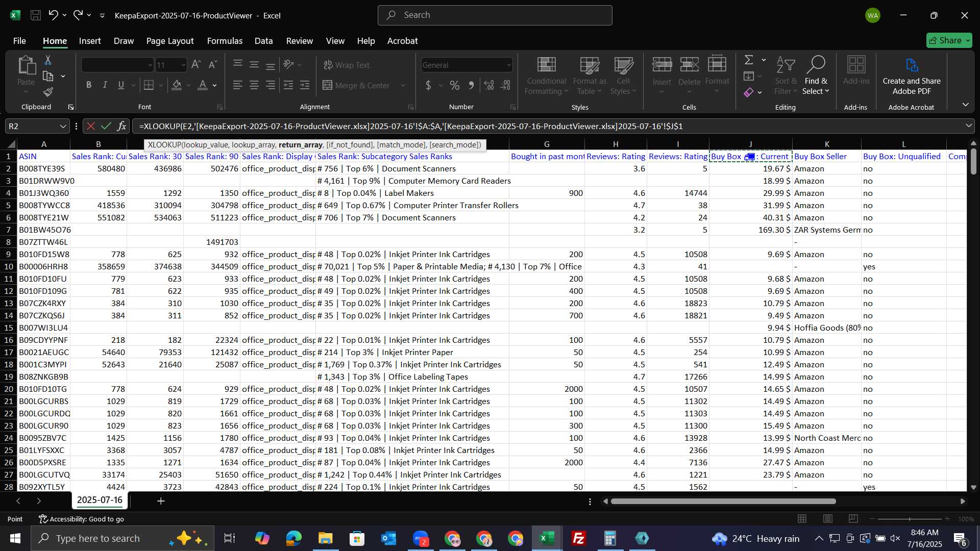Click the Redo arrow icon
The height and width of the screenshot is (551, 980).
[78, 15]
